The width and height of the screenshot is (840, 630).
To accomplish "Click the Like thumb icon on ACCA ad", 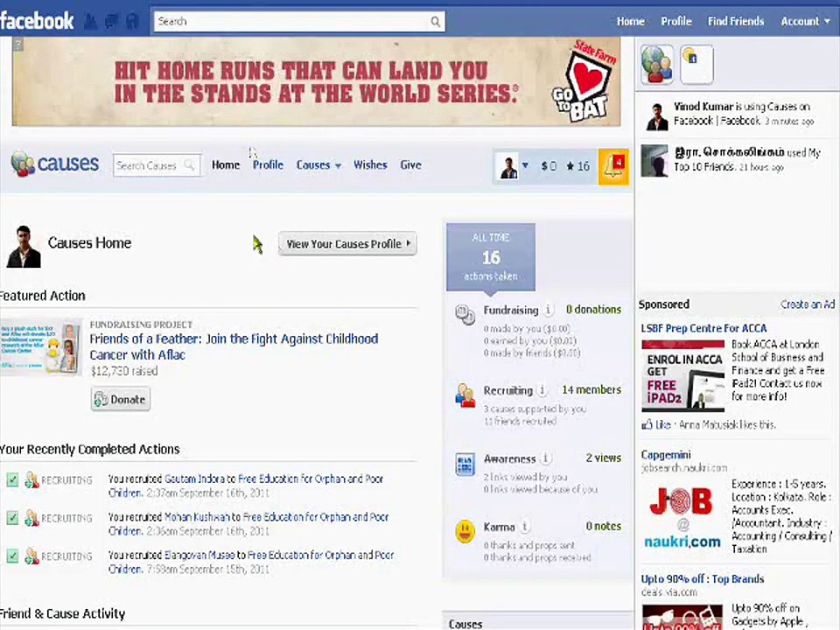I will point(647,424).
